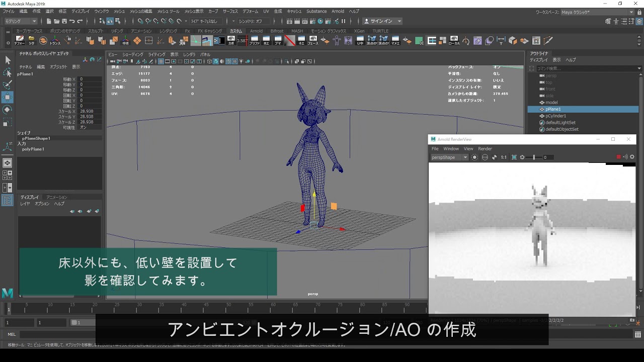Open the モデリング menu set dropdown
Viewport: 644px width, 362px height.
[21, 21]
